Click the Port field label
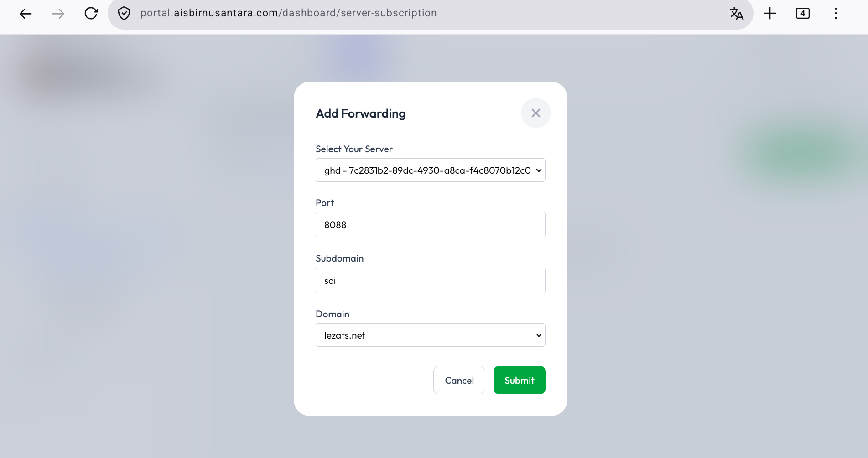Image resolution: width=868 pixels, height=458 pixels. click(x=325, y=203)
